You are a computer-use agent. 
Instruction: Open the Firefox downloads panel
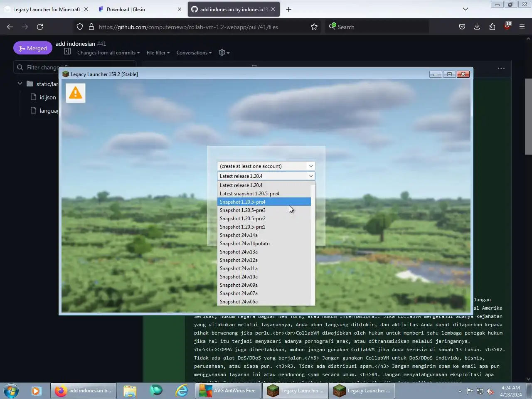click(477, 27)
